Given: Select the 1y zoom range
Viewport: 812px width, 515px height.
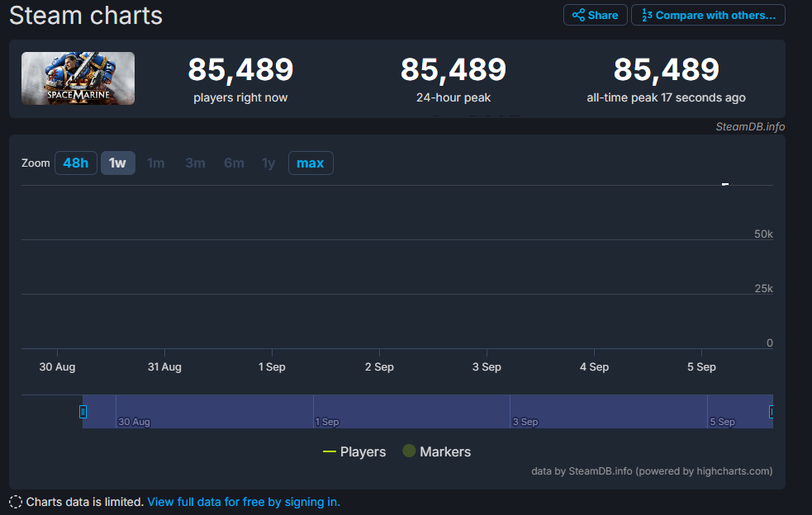Looking at the screenshot, I should (x=268, y=163).
